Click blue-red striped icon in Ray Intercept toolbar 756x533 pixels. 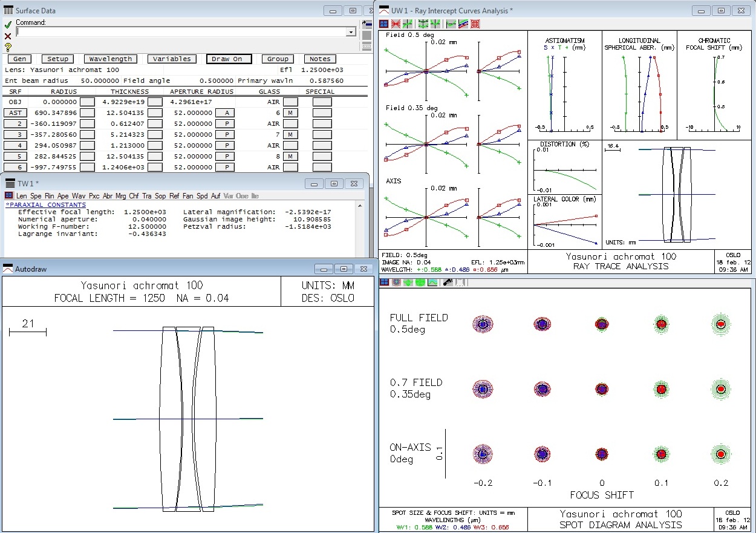[463, 24]
